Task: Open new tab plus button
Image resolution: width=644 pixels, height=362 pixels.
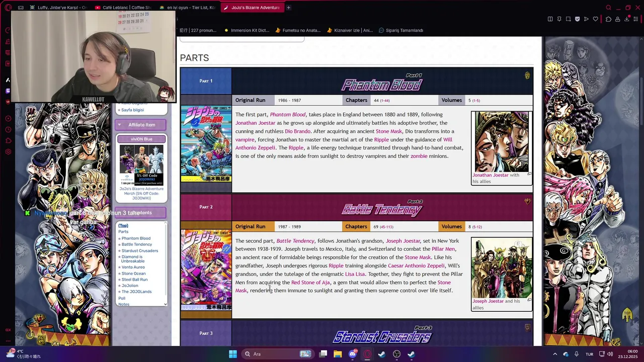Action: coord(288,8)
